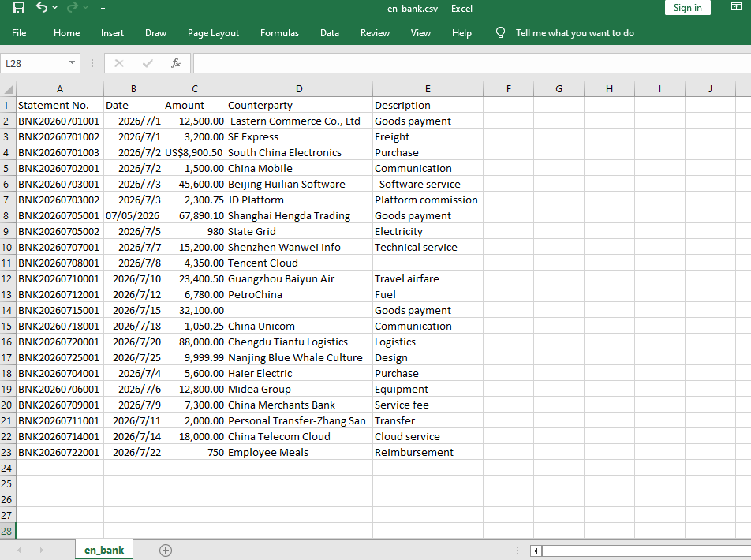The height and width of the screenshot is (560, 751).
Task: Undo the last action with Undo icon
Action: [x=42, y=8]
